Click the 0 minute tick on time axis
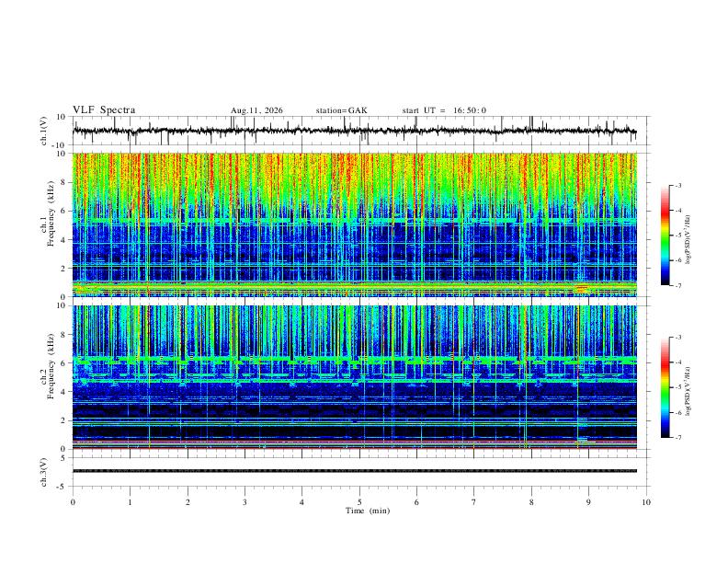The height and width of the screenshot is (563, 728). click(x=73, y=502)
